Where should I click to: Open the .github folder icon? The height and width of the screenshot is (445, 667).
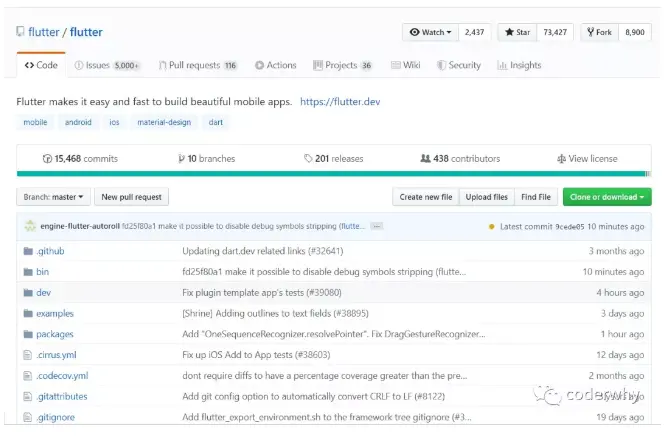tap(28, 251)
